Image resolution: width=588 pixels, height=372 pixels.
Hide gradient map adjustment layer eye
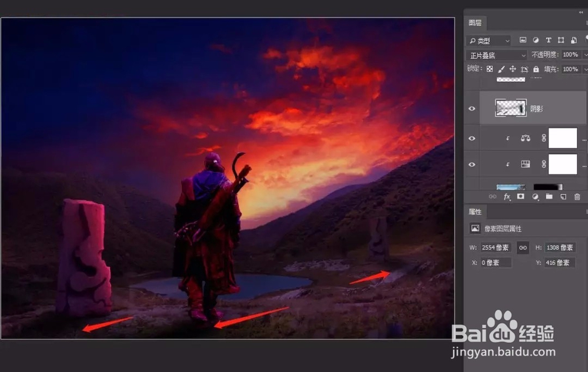(472, 164)
